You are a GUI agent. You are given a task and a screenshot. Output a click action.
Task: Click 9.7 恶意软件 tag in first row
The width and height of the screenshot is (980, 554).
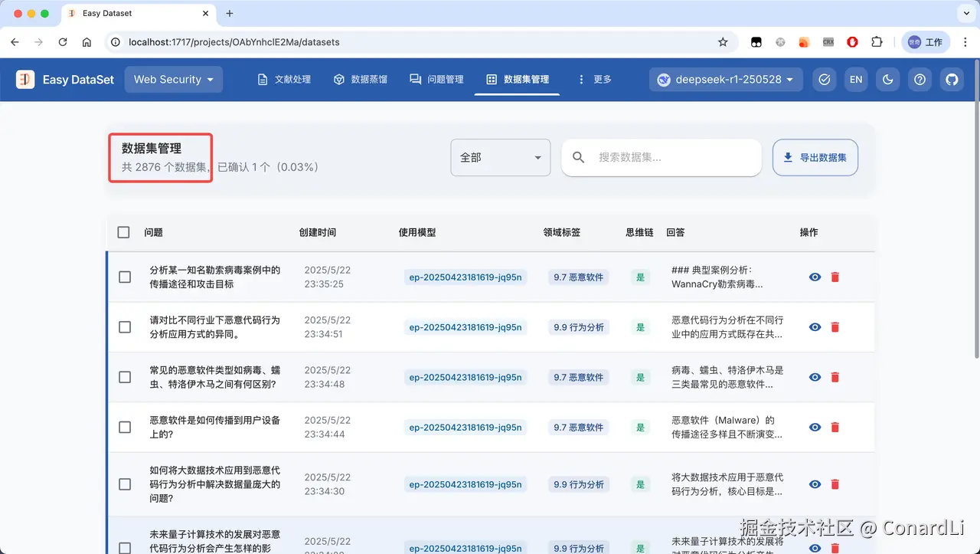tap(579, 277)
